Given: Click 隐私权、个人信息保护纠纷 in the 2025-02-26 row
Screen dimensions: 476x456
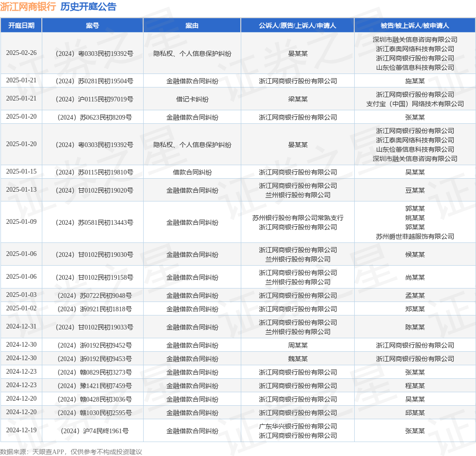Looking at the screenshot, I should 192,54.
